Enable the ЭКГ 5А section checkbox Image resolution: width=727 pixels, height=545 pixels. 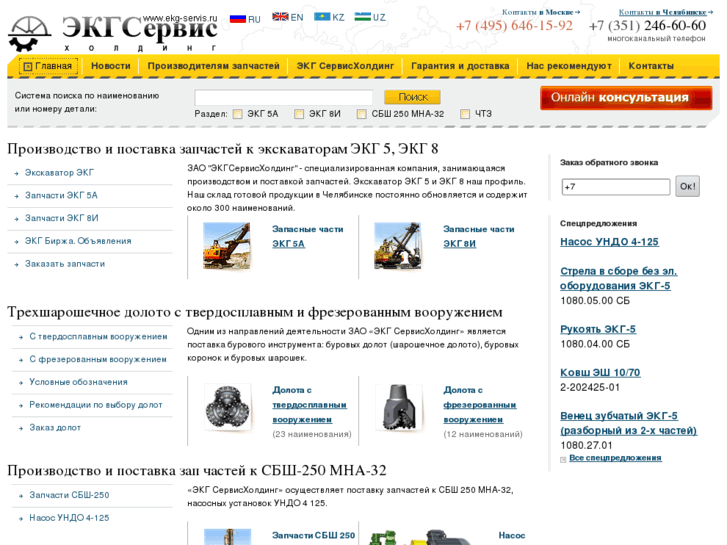click(237, 114)
